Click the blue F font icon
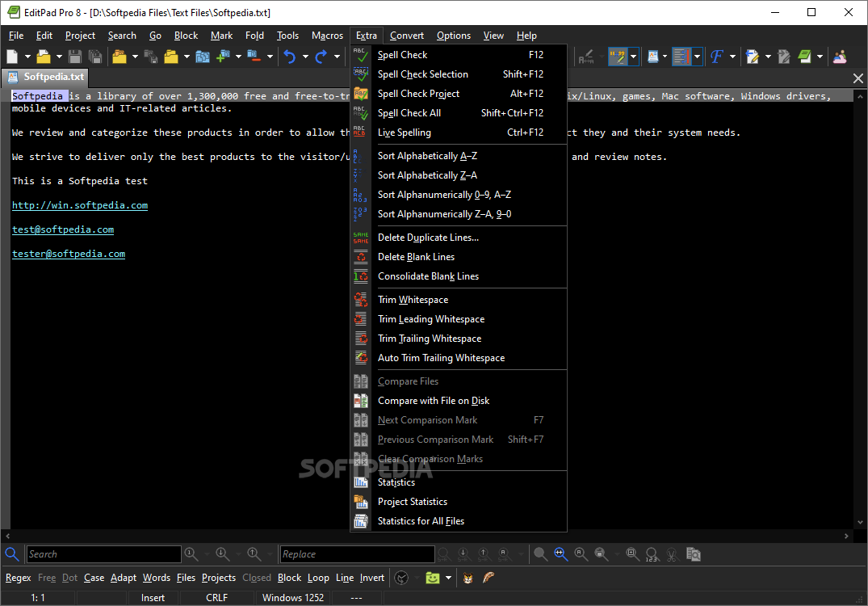 (x=717, y=57)
